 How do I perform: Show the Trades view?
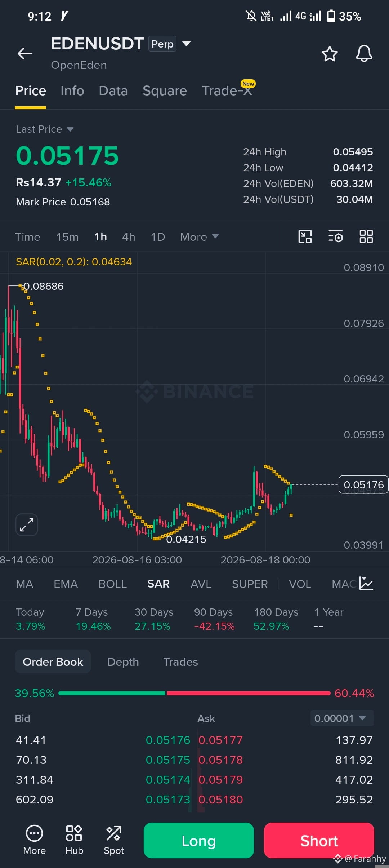[180, 662]
